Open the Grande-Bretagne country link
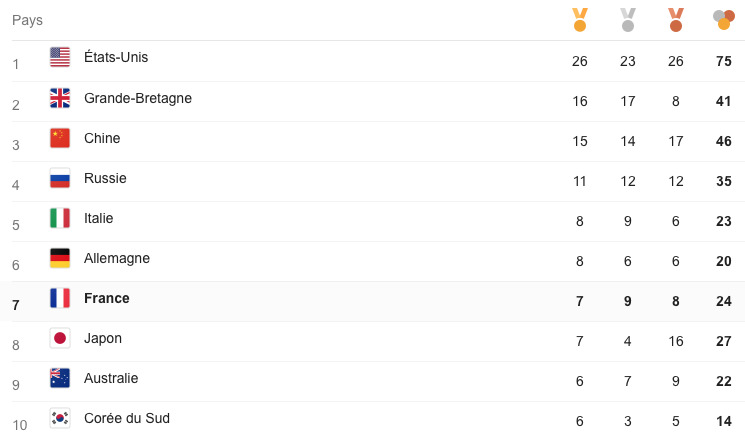 pos(138,98)
